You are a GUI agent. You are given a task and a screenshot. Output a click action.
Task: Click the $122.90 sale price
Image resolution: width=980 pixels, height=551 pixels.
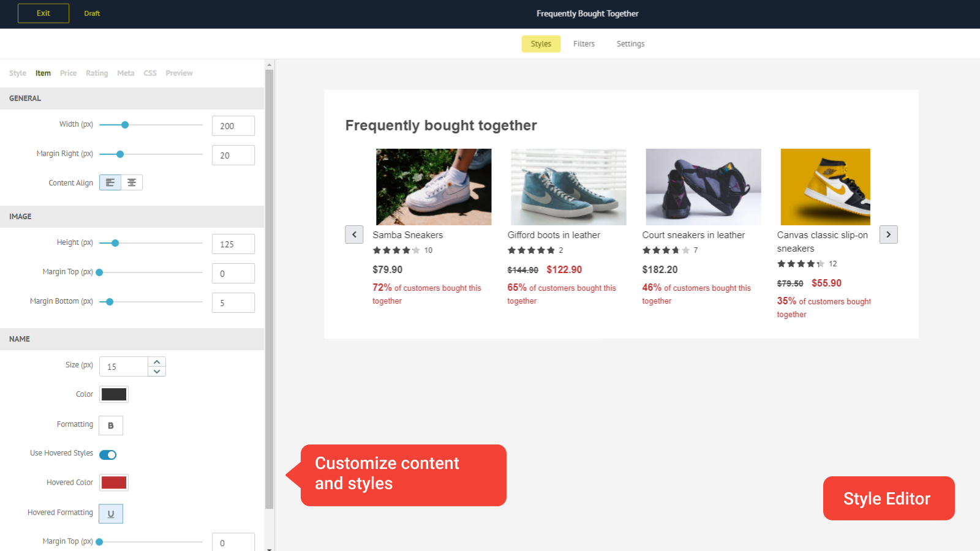coord(564,269)
